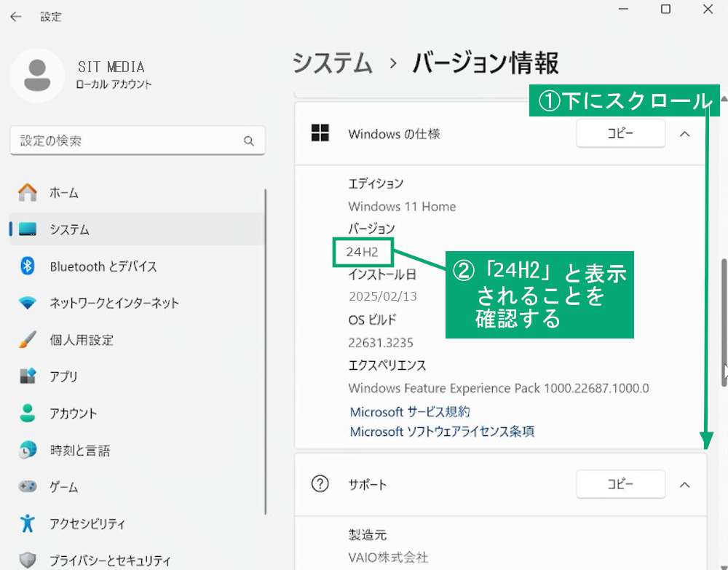
Task: Click the search magnifier icon
Action: [249, 140]
